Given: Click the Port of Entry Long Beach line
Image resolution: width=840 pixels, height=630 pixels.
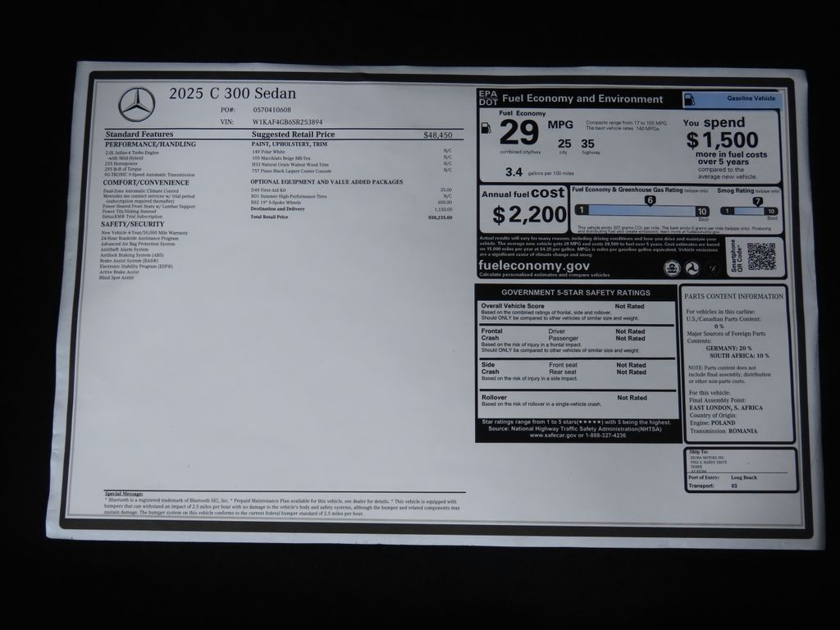Looking at the screenshot, I should (x=723, y=477).
